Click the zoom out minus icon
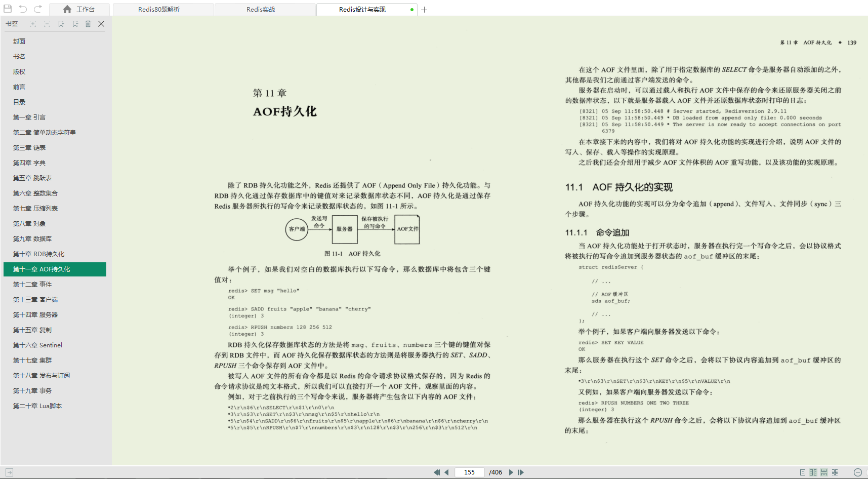Screen dimensions: 868x479 (857, 472)
